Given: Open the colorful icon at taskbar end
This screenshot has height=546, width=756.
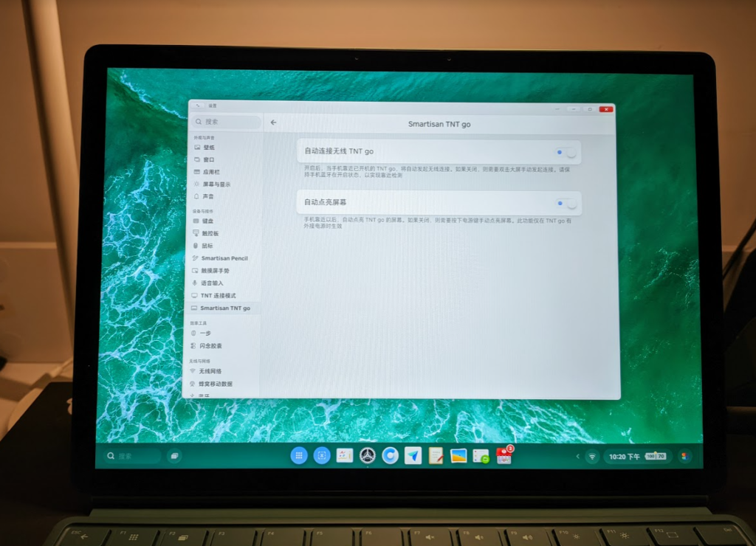Looking at the screenshot, I should [x=684, y=457].
